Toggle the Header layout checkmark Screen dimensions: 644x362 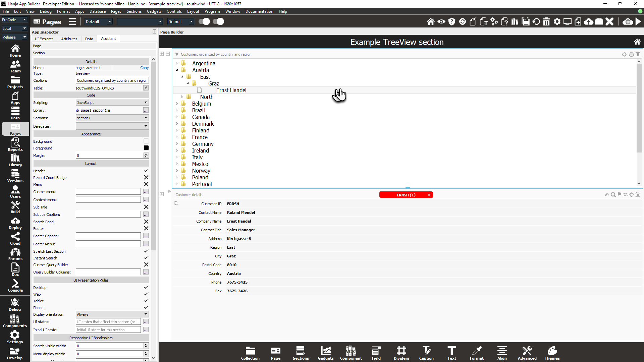pyautogui.click(x=146, y=171)
